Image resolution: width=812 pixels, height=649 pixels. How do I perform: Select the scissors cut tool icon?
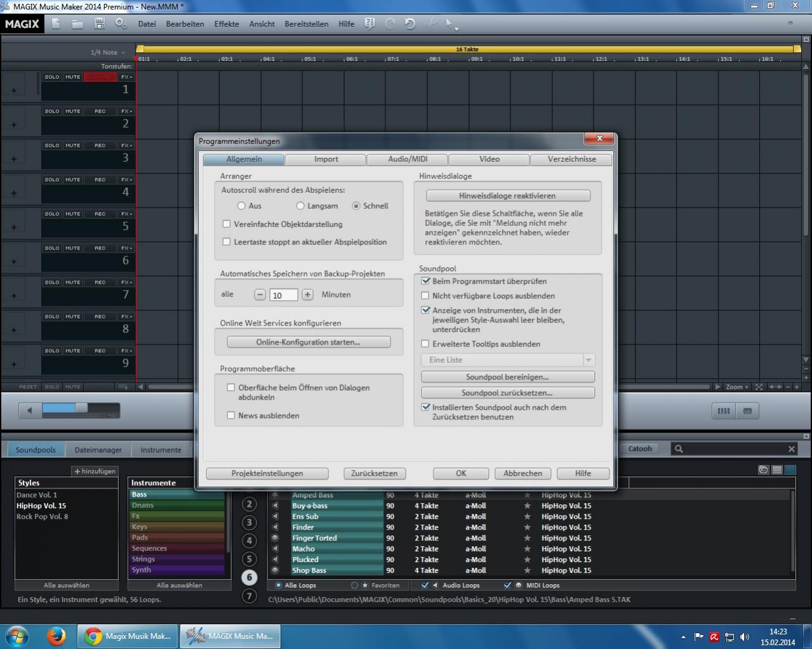coord(430,23)
